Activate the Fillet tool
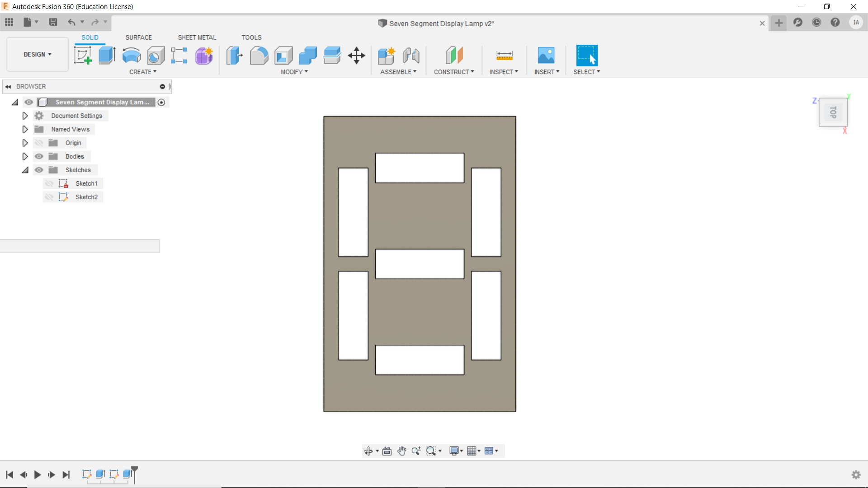 pos(259,55)
